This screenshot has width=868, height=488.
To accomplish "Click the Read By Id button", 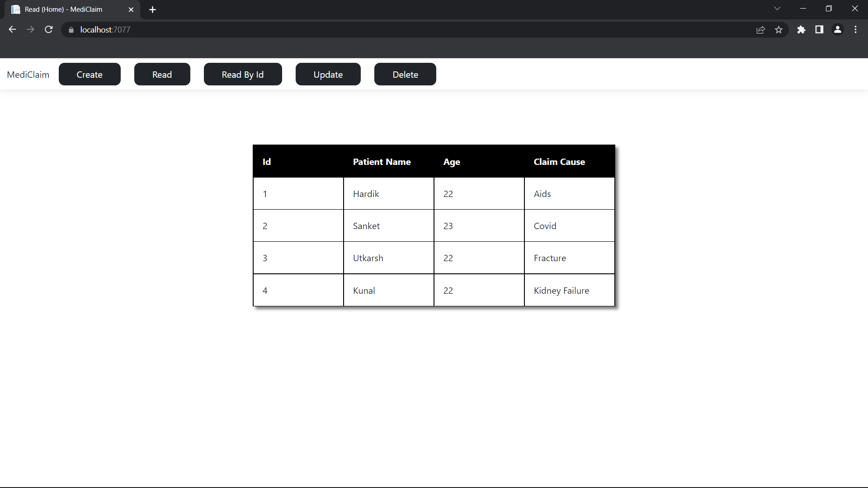I will click(x=242, y=74).
